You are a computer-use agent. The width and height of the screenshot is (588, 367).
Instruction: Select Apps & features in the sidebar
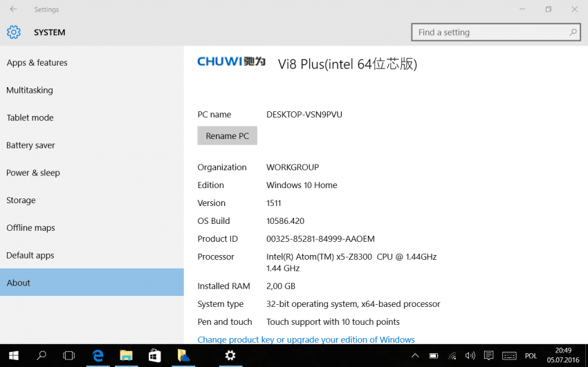click(x=92, y=62)
